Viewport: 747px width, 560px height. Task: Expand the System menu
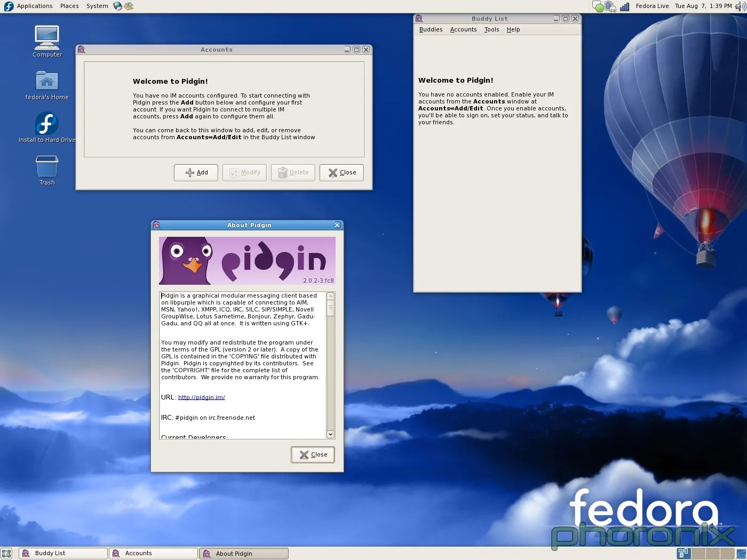pyautogui.click(x=97, y=6)
